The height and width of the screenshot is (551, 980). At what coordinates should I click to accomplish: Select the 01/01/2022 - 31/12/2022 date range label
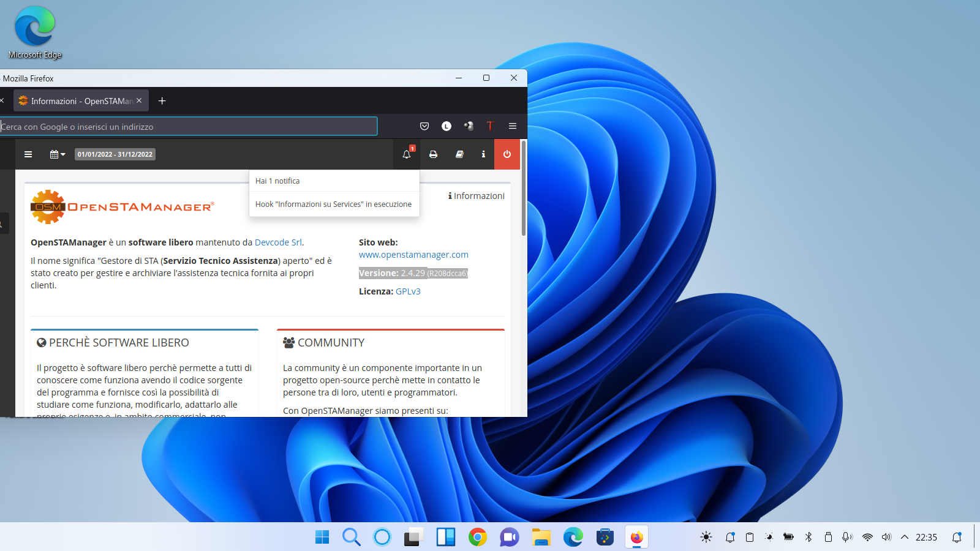coord(115,154)
